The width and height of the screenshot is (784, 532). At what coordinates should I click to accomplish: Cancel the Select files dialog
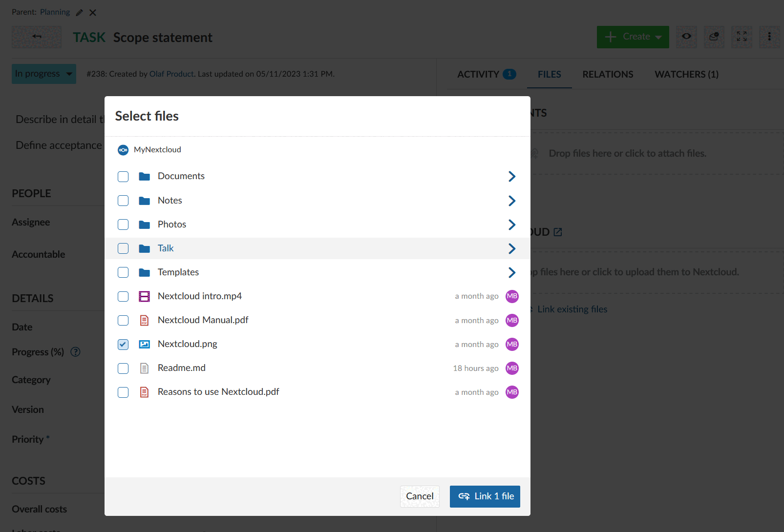(419, 496)
